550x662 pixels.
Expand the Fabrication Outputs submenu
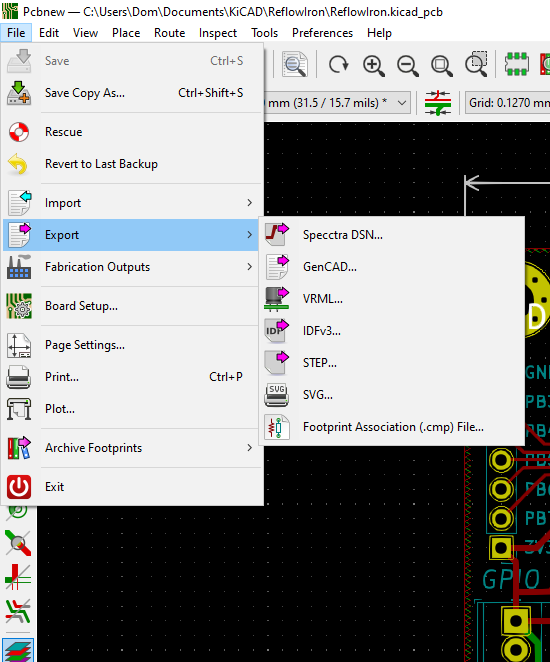[131, 267]
